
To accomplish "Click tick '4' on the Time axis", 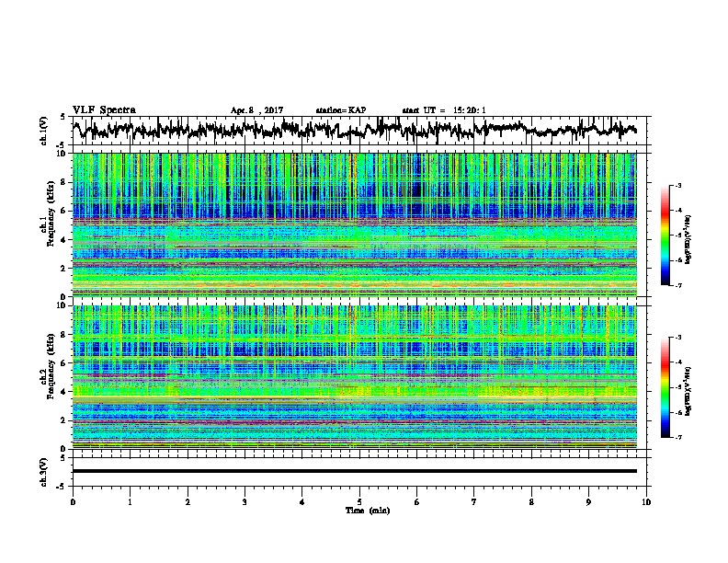I will (x=301, y=502).
